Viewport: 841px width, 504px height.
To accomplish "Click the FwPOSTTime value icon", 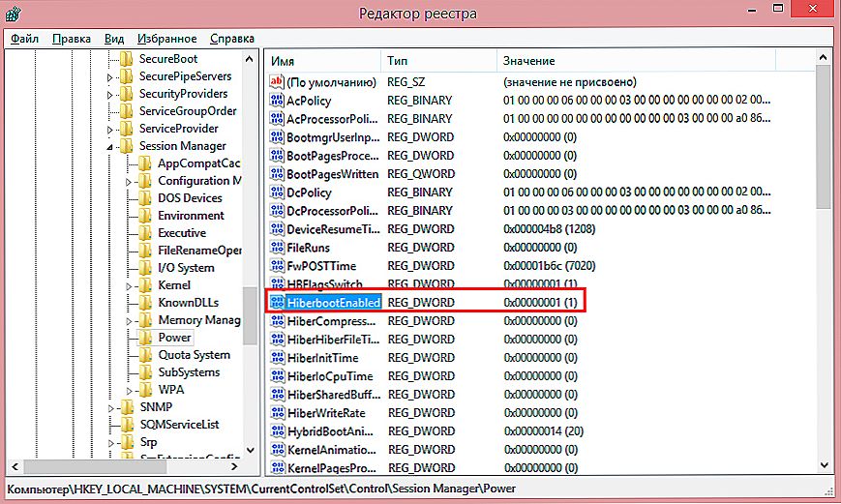I will pyautogui.click(x=277, y=265).
